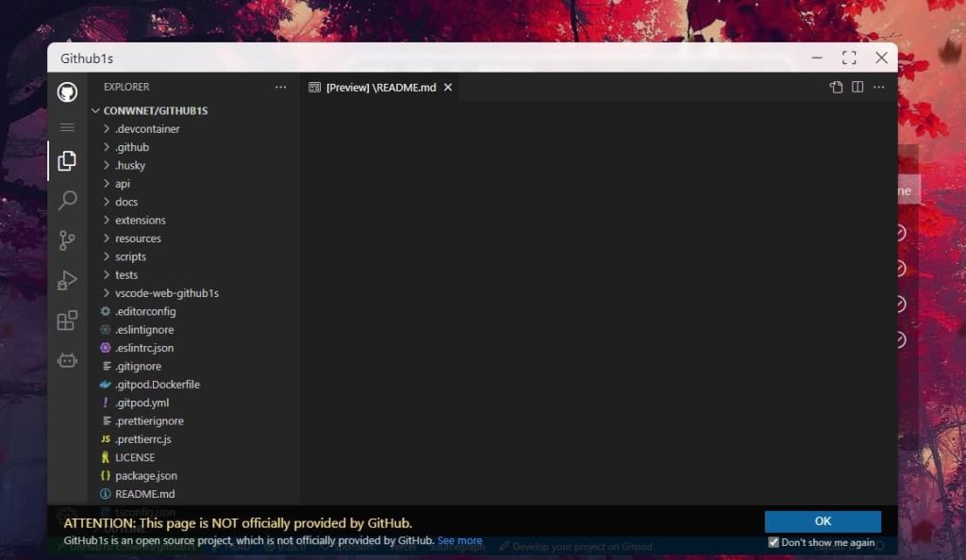The height and width of the screenshot is (560, 966).
Task: Split the editor to the right
Action: point(858,88)
